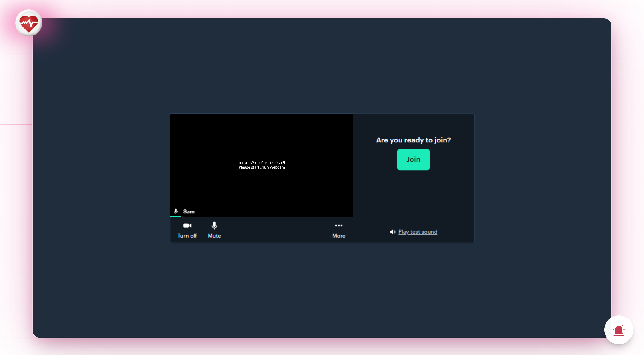Play test sound link
Image resolution: width=644 pixels, height=355 pixels.
[x=418, y=232]
